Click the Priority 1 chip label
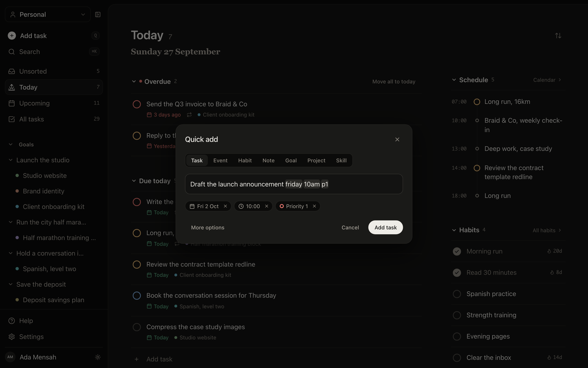 [x=297, y=206]
